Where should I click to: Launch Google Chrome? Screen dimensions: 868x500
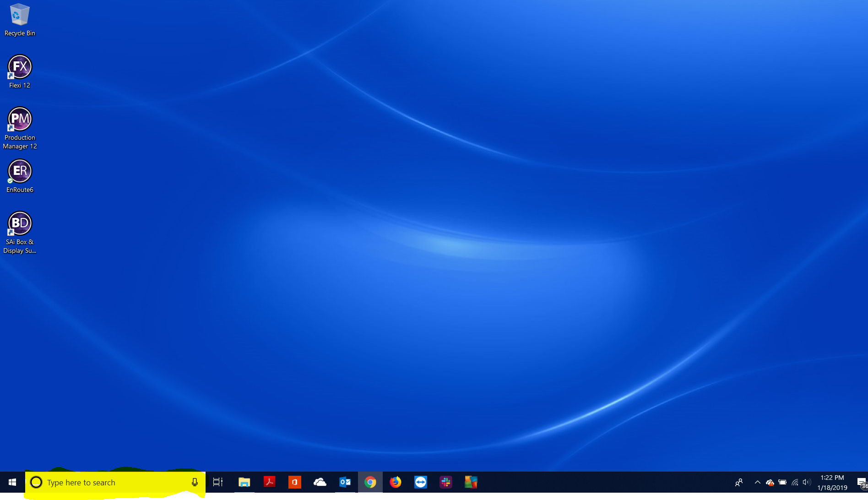[370, 482]
